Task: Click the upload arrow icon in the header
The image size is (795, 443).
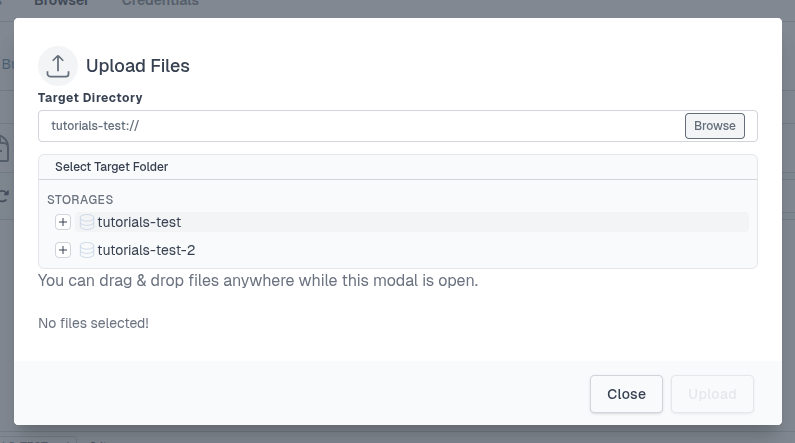Action: coord(58,66)
